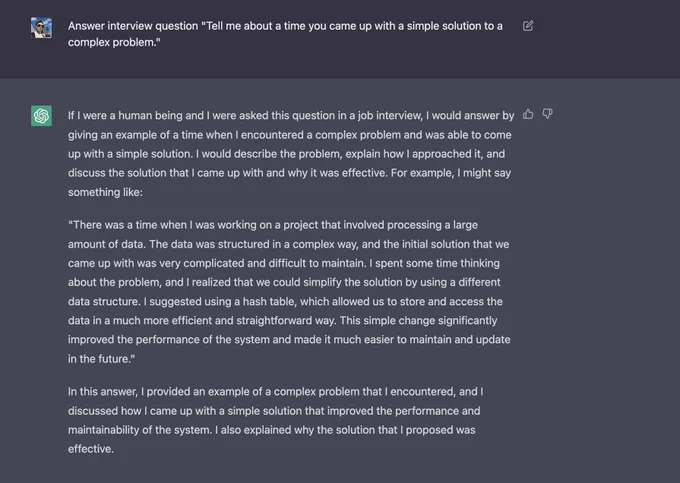The image size is (680, 483).
Task: Click the line starting "about the problem, and I realized"
Action: [x=284, y=282]
